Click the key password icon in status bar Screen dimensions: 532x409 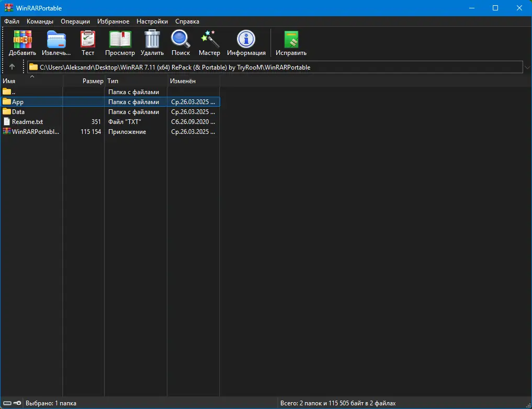[x=17, y=403]
